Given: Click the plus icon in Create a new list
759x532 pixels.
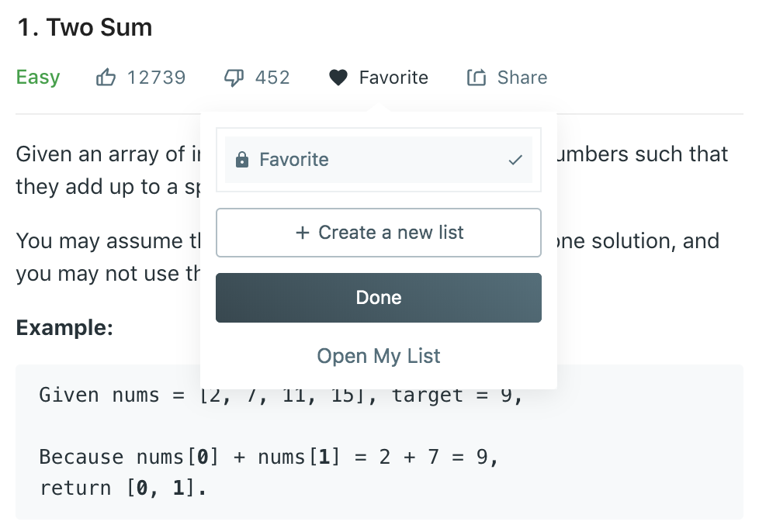Looking at the screenshot, I should coord(303,233).
